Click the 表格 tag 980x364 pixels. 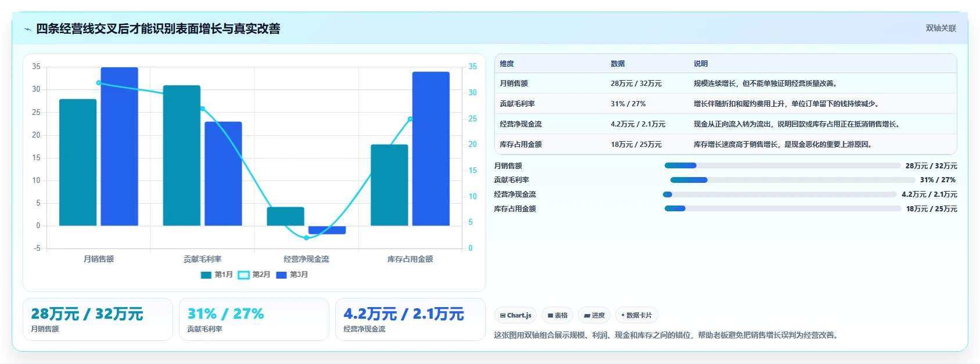point(557,315)
